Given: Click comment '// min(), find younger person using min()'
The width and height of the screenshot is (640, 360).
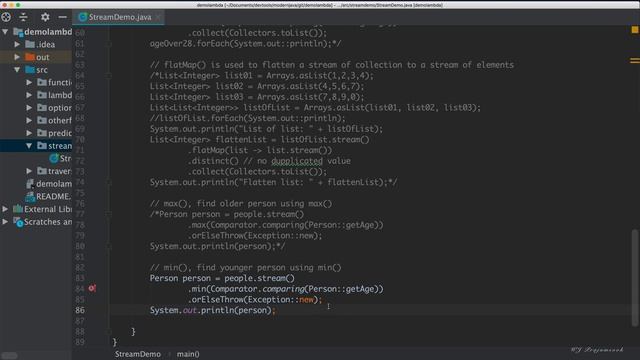Looking at the screenshot, I should pos(245,268).
